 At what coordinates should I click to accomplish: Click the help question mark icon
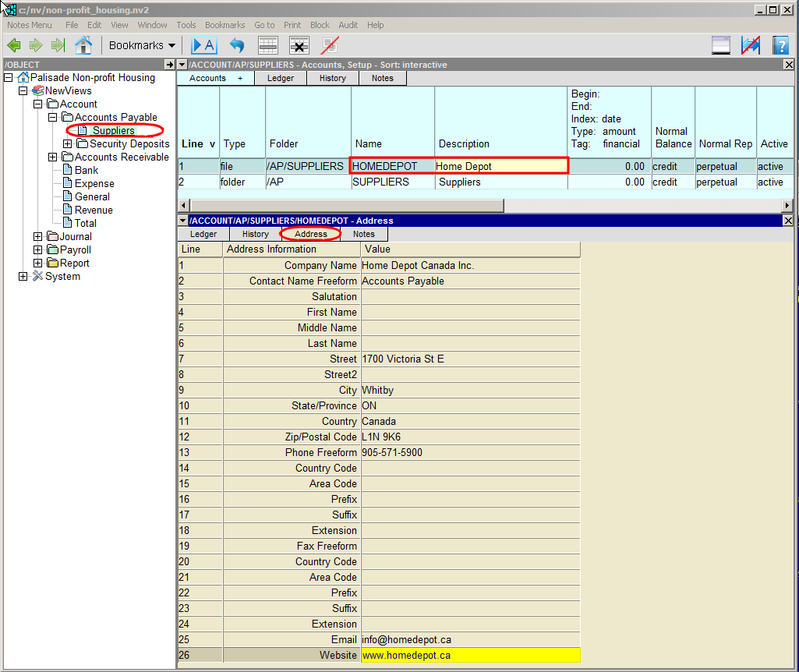tap(780, 45)
